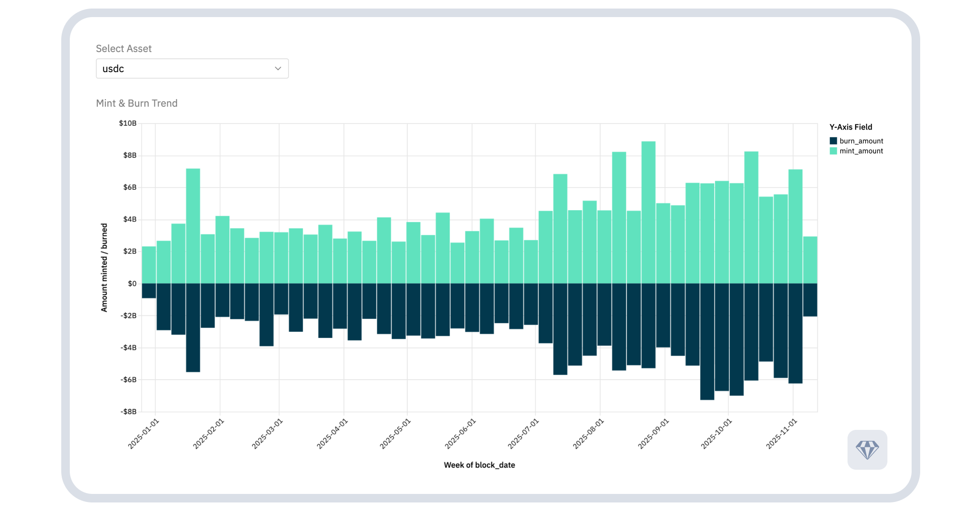Click the Y-Axis Field legend title

(x=850, y=127)
